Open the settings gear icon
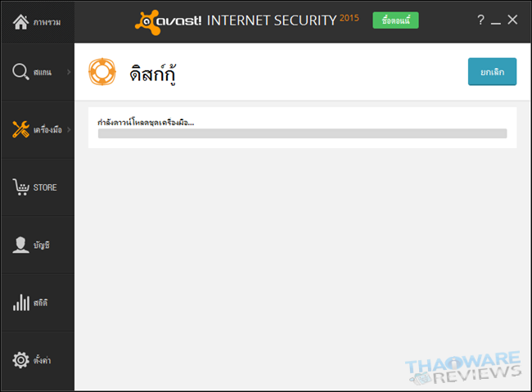Viewport: 532px width, 392px height. tap(20, 360)
